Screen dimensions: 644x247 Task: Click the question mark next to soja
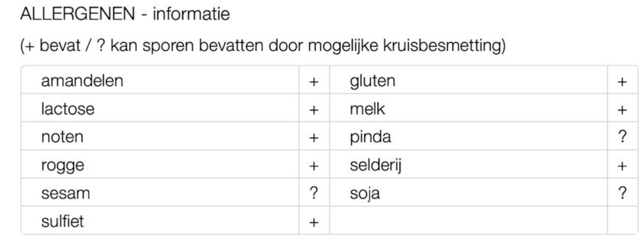coord(622,193)
